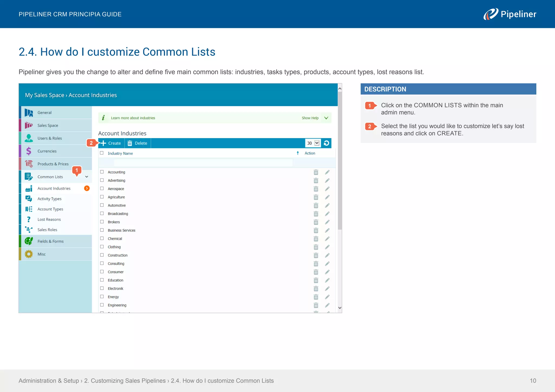Open Sales Space sidebar icon
The image size is (555, 392).
[x=29, y=125]
